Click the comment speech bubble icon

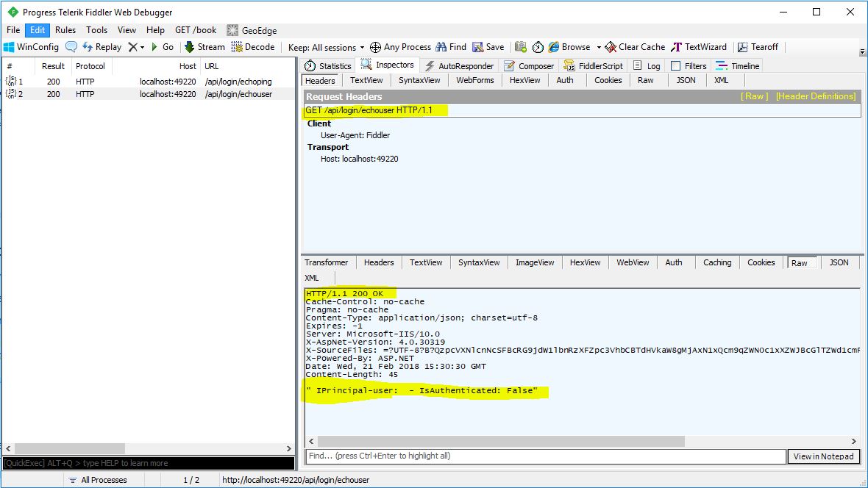[x=71, y=47]
